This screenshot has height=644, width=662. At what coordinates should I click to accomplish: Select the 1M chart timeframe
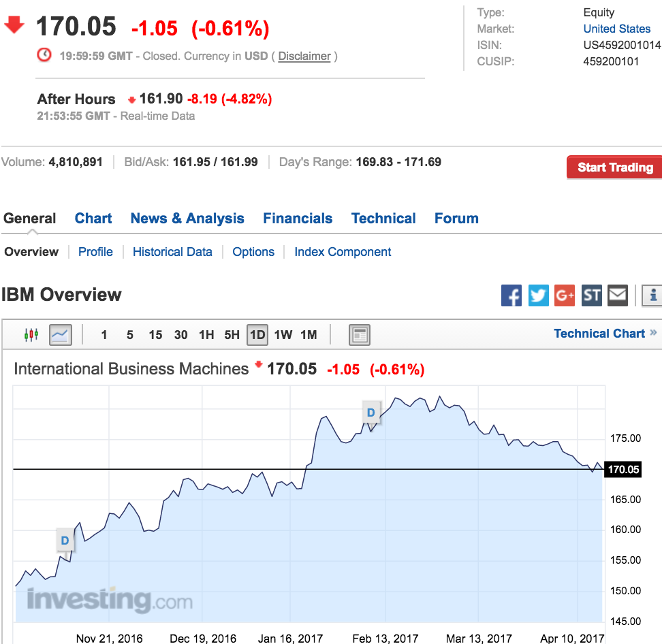[x=309, y=334]
